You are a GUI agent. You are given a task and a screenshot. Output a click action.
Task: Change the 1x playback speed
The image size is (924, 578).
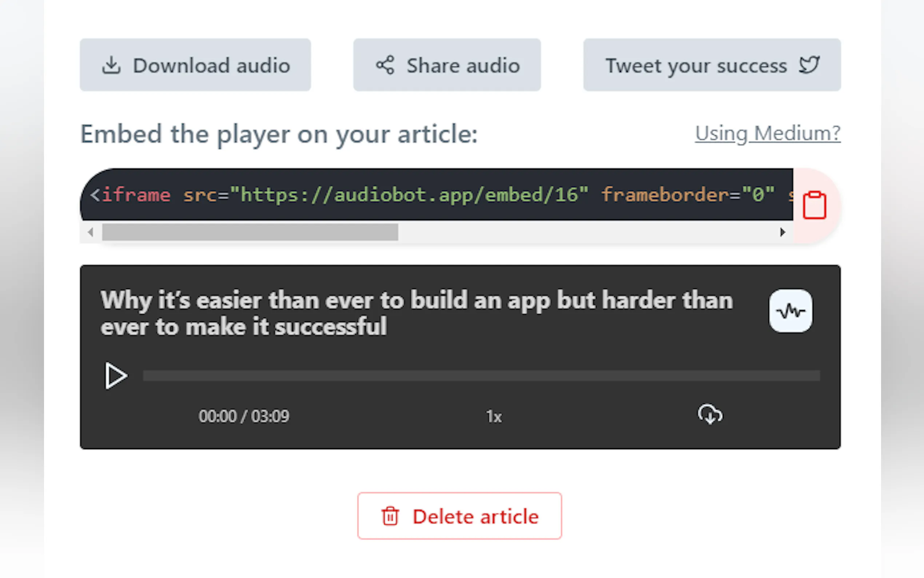tap(494, 416)
